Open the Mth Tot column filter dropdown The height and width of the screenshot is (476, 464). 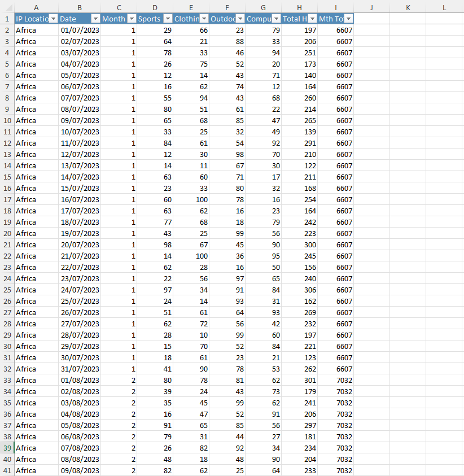pyautogui.click(x=348, y=19)
